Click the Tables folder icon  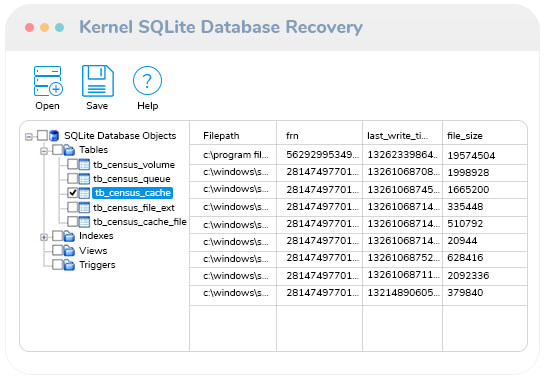(x=69, y=150)
